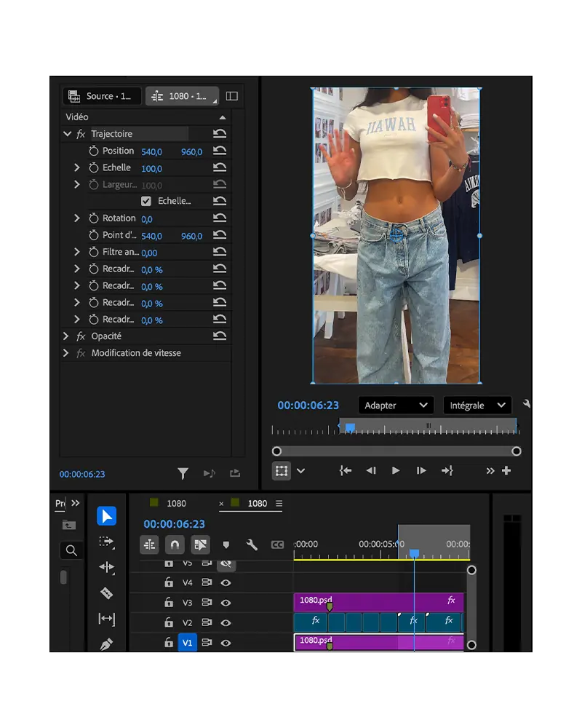Click the timeline playhead marker

(x=415, y=553)
